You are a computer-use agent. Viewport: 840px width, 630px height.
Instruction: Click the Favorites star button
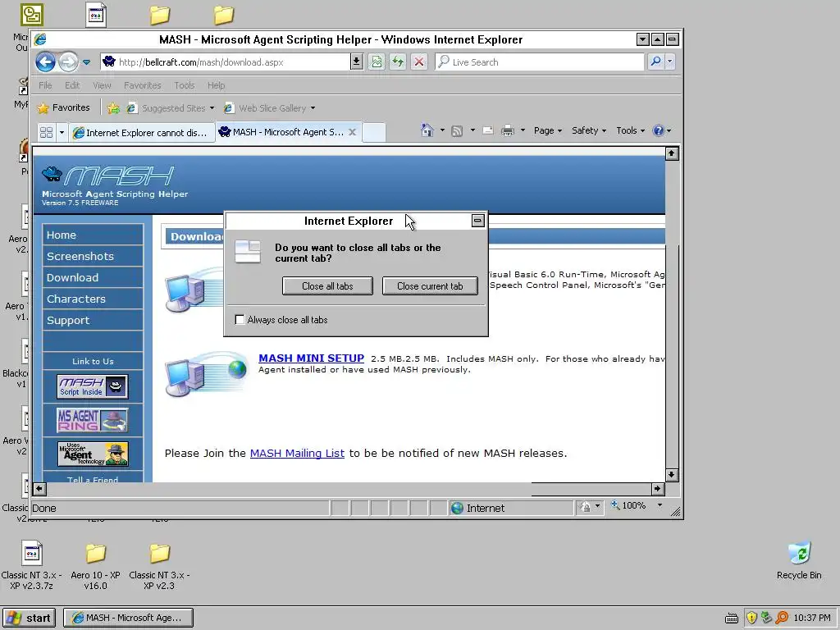pos(63,107)
